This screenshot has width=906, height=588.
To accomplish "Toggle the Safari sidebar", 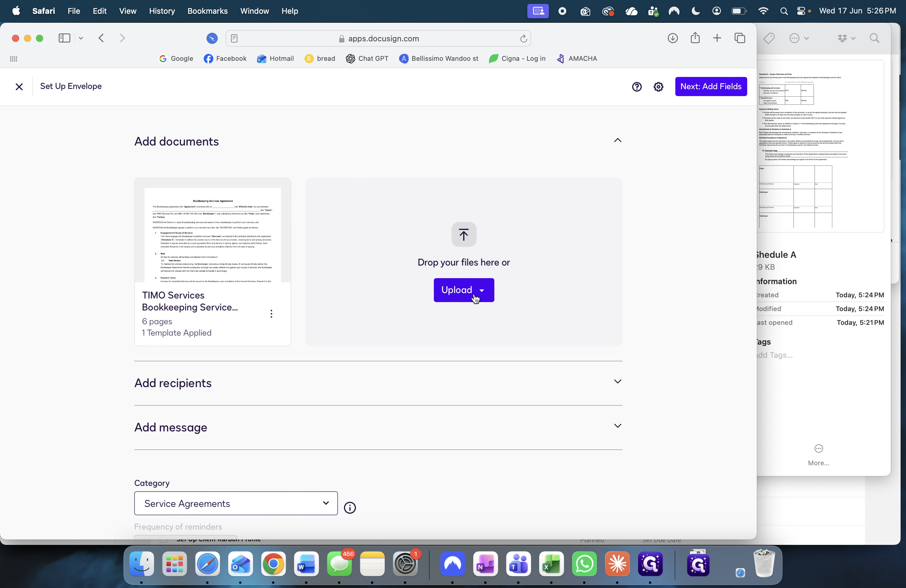I will coord(64,38).
